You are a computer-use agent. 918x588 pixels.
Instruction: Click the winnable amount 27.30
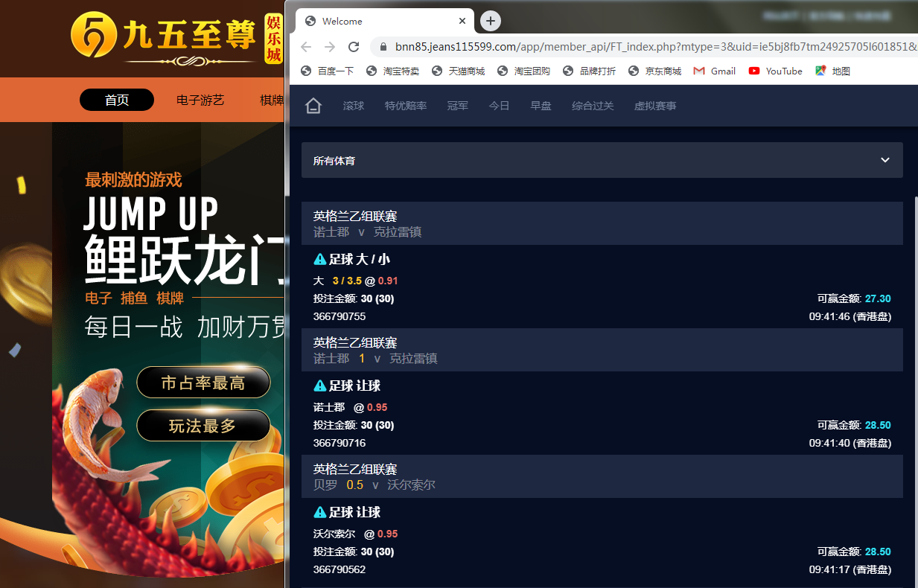pos(878,298)
